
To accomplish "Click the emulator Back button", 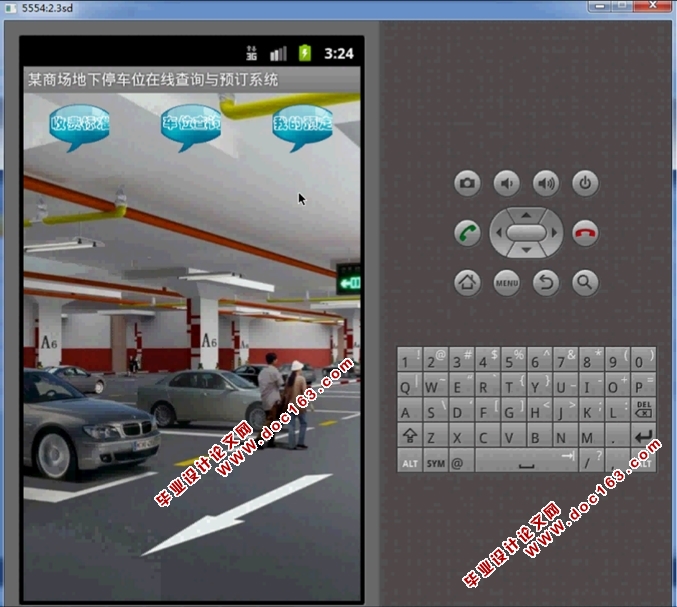I will [x=546, y=283].
